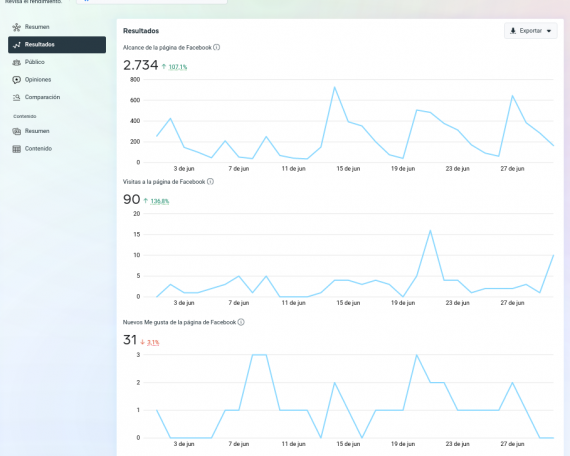This screenshot has height=456, width=570.
Task: Click the reach total 2.734
Action: point(141,65)
